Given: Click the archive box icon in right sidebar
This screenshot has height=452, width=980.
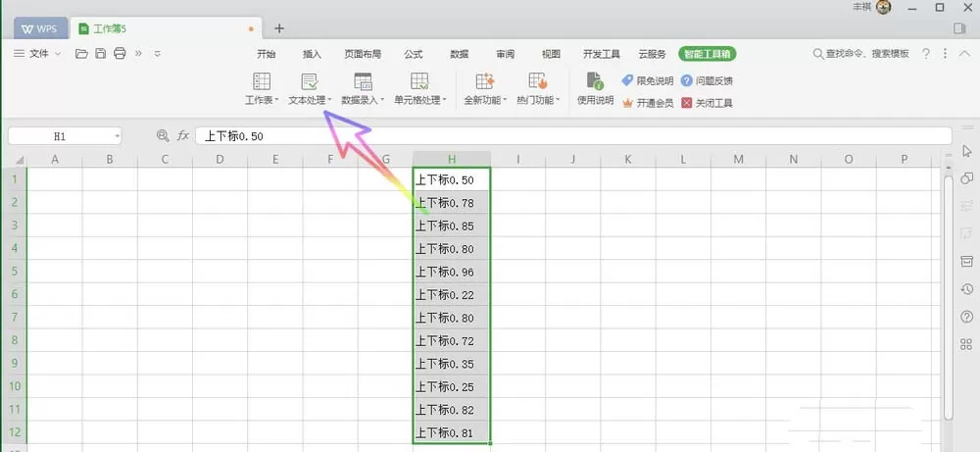Looking at the screenshot, I should tap(967, 262).
